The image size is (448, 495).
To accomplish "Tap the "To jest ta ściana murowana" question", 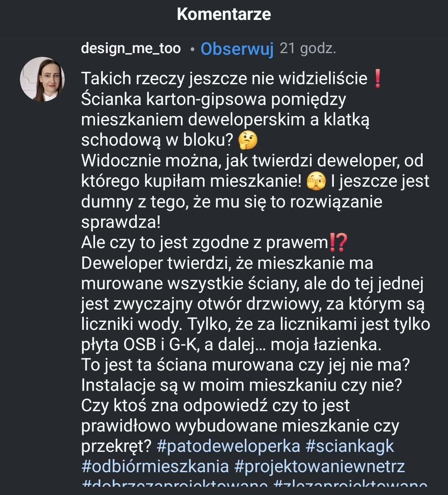I will point(246,365).
